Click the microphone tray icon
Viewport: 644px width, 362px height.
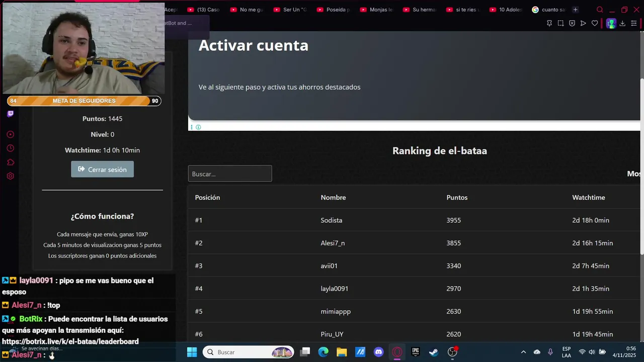[x=550, y=352]
